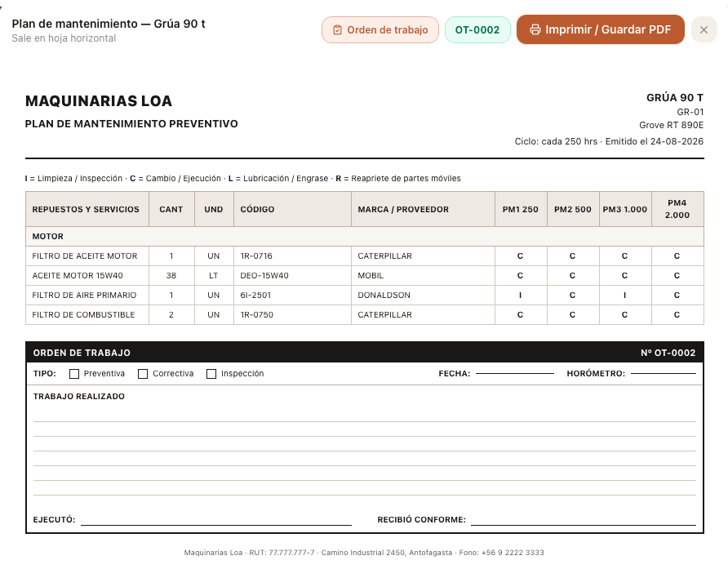Click the code 6I-2501
Screen dimensions: 728x578
coord(255,296)
